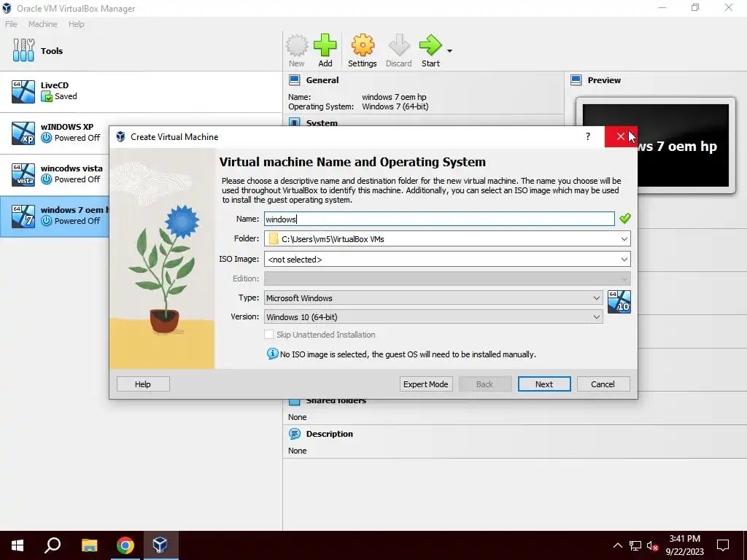Click the green name-valid checkmark

click(x=625, y=219)
